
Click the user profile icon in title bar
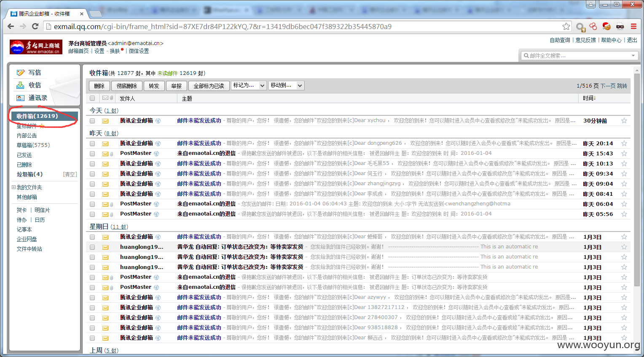coord(591,4)
